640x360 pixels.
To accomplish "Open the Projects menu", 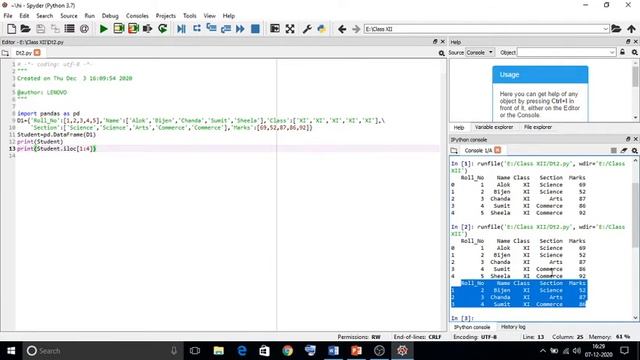I will click(x=165, y=16).
